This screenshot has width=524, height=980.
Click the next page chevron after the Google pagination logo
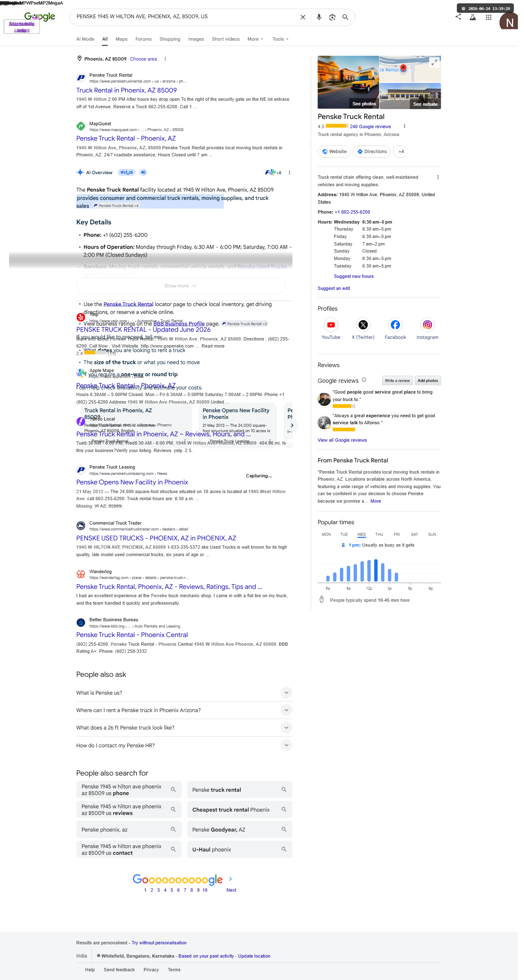pyautogui.click(x=230, y=879)
